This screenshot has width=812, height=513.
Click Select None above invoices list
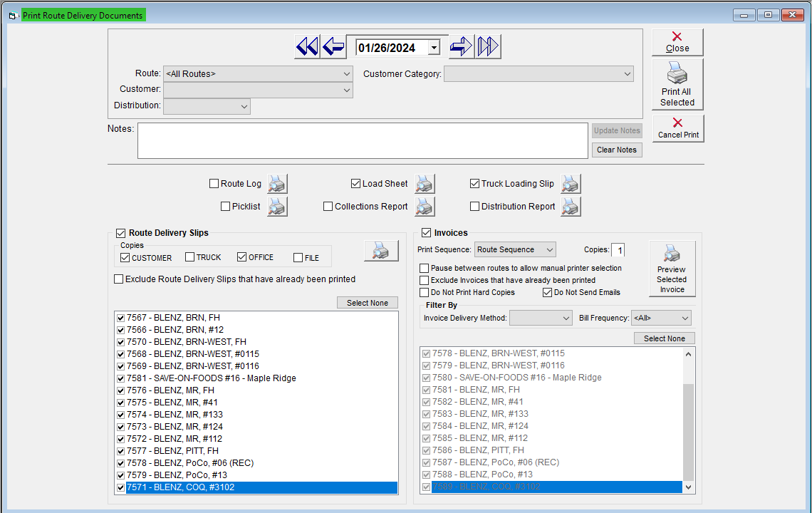click(x=665, y=338)
